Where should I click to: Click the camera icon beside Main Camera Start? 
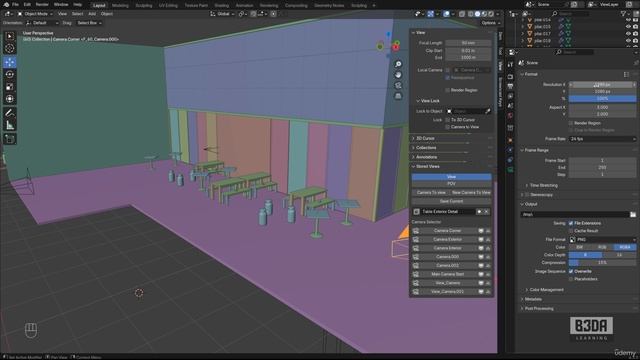click(x=416, y=274)
